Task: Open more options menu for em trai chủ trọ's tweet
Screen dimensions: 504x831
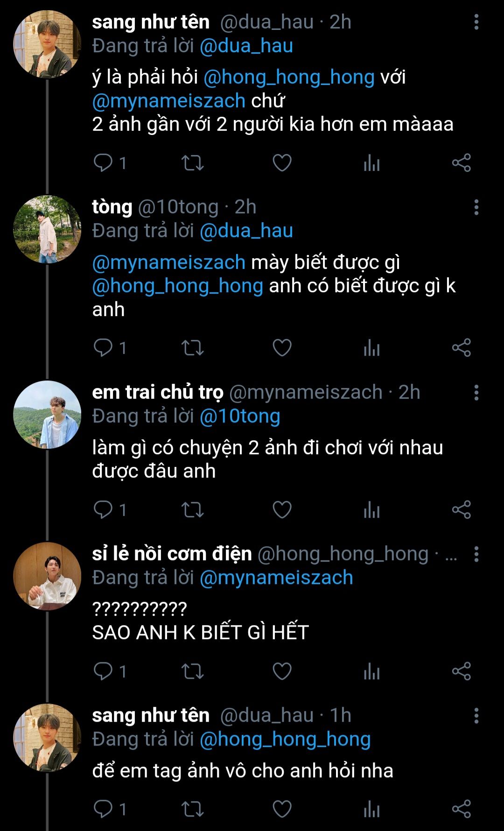Action: pos(476,393)
